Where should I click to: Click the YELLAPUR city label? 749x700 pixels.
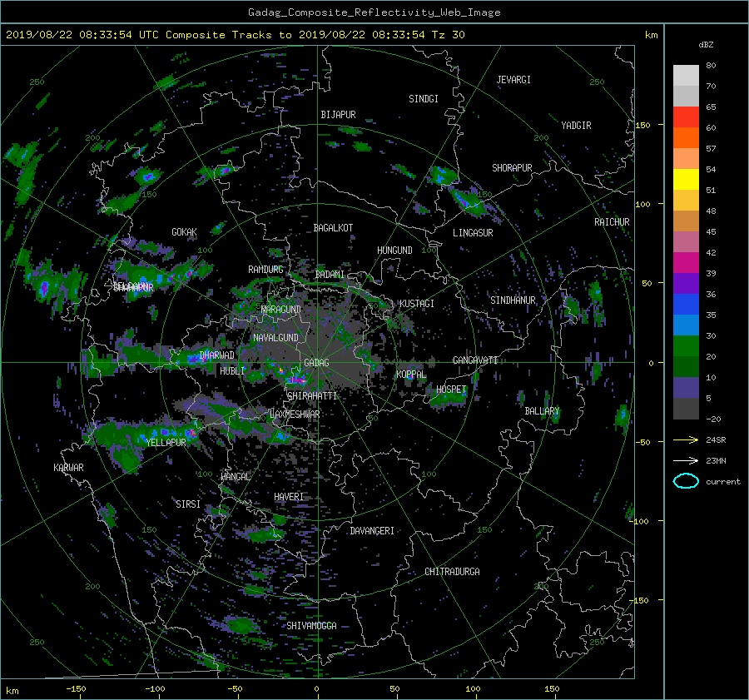click(x=166, y=443)
